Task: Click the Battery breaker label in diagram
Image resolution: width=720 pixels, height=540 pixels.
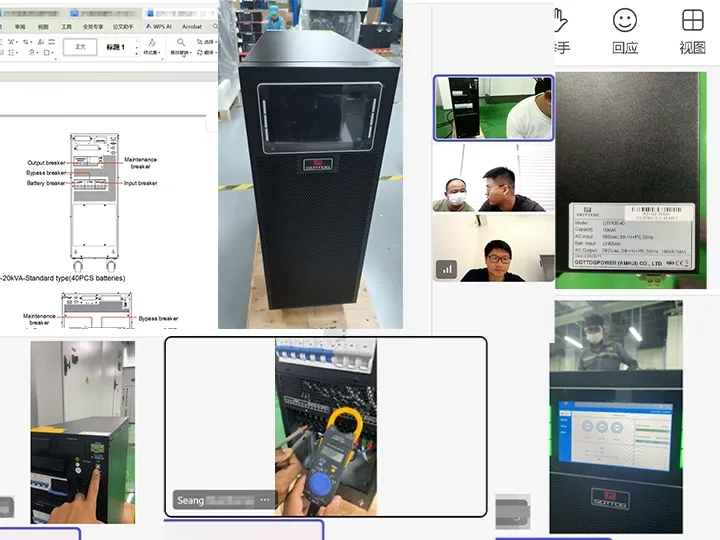Action: pos(46,183)
